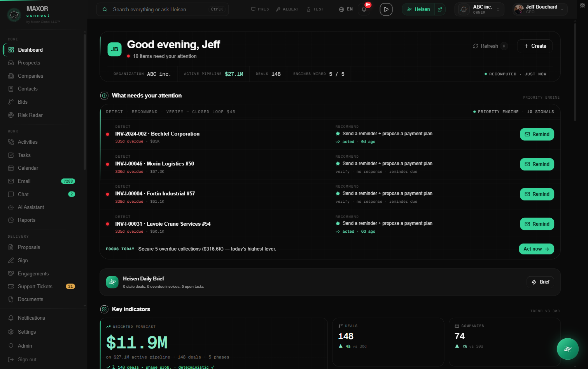This screenshot has height=369, width=588.
Task: Expand the ABC inc. organization switcher
Action: point(479,9)
